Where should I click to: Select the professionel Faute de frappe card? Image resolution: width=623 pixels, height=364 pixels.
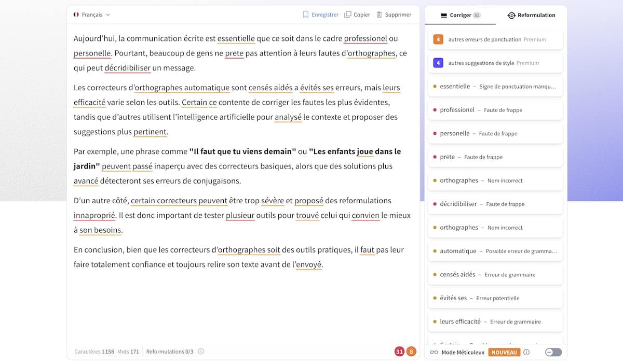click(x=495, y=110)
